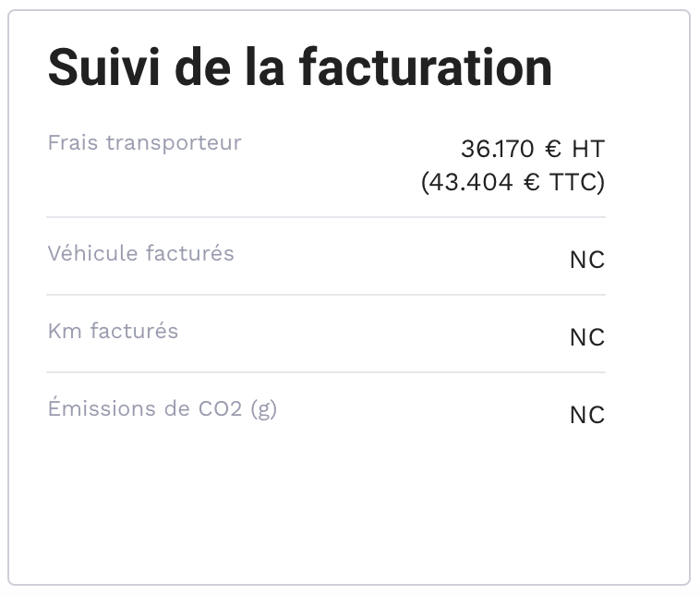Select the 36.170 € HT amount
Screen dimensions: 700x595
point(532,149)
